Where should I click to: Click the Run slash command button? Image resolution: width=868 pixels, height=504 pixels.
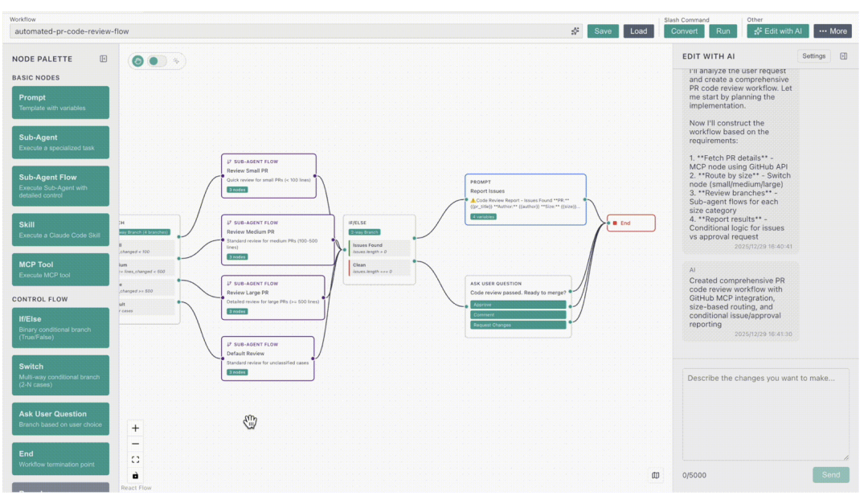(723, 31)
